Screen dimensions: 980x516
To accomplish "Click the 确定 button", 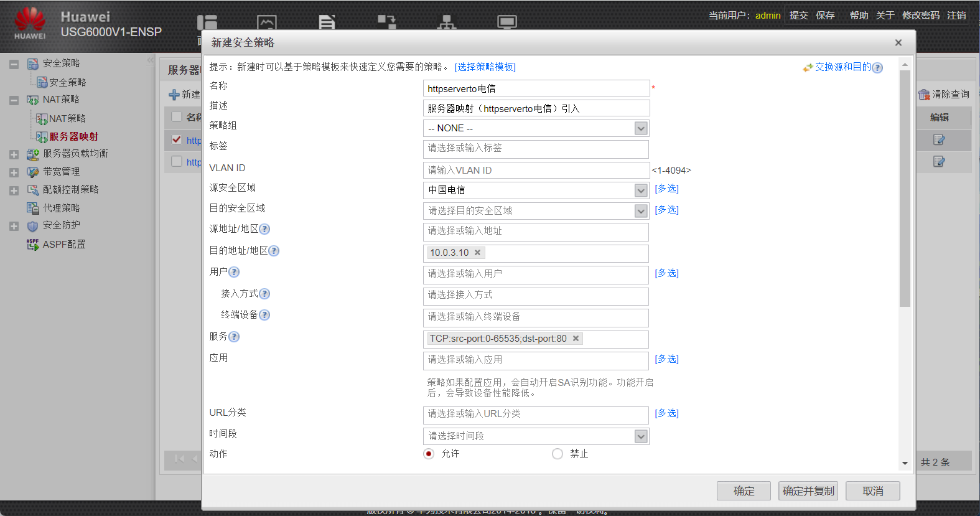I will point(744,491).
